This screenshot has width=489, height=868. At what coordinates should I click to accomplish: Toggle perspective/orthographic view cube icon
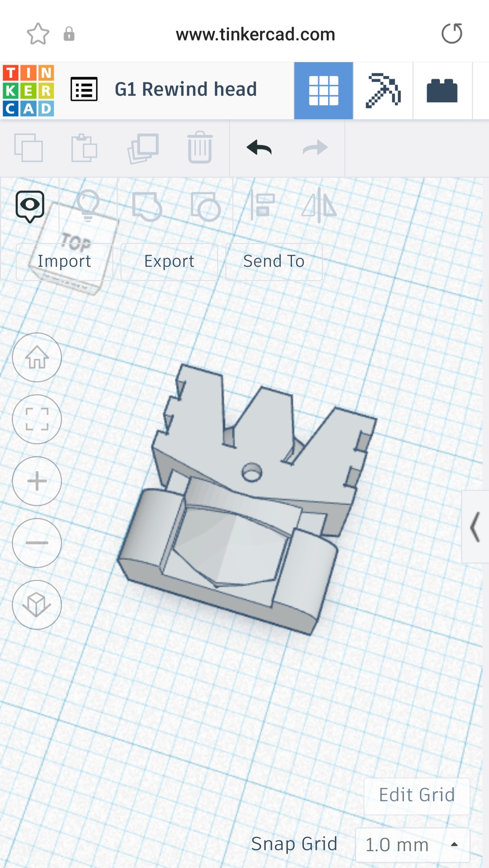point(37,605)
